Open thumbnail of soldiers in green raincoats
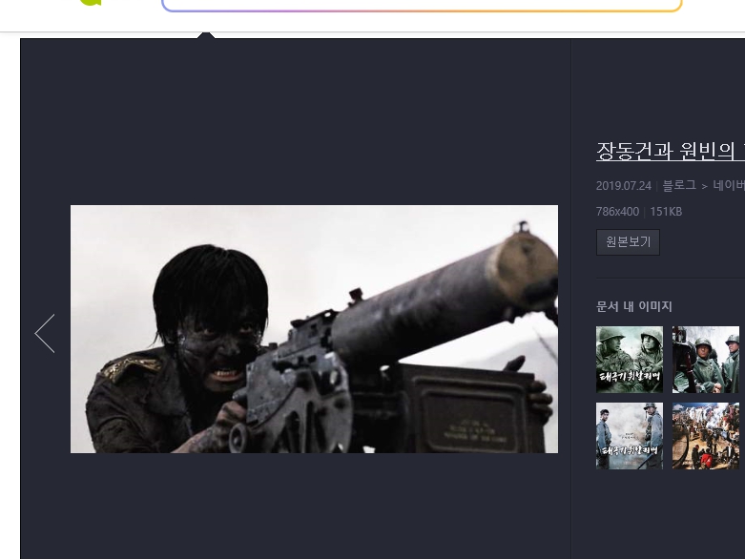 (706, 360)
